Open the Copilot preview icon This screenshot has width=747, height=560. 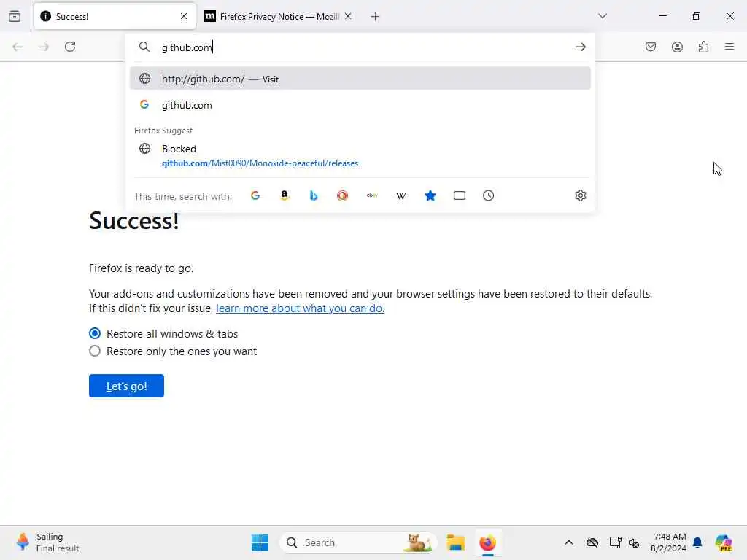[x=724, y=542]
